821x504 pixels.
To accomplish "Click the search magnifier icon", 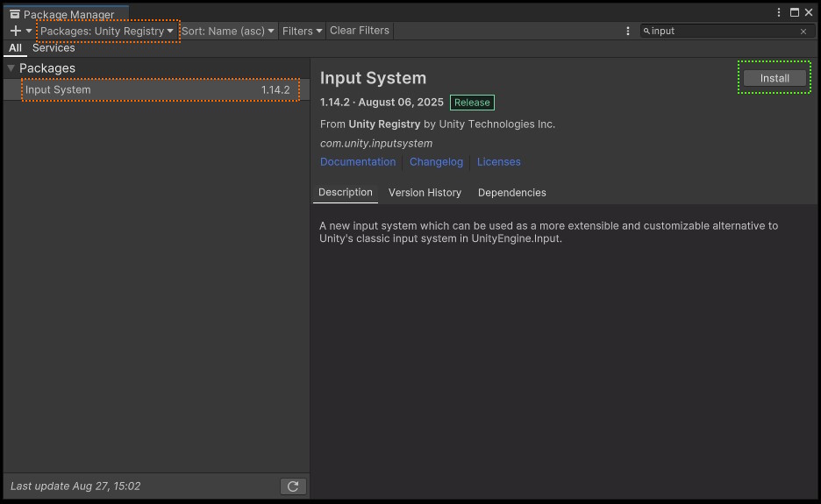I will pyautogui.click(x=647, y=32).
